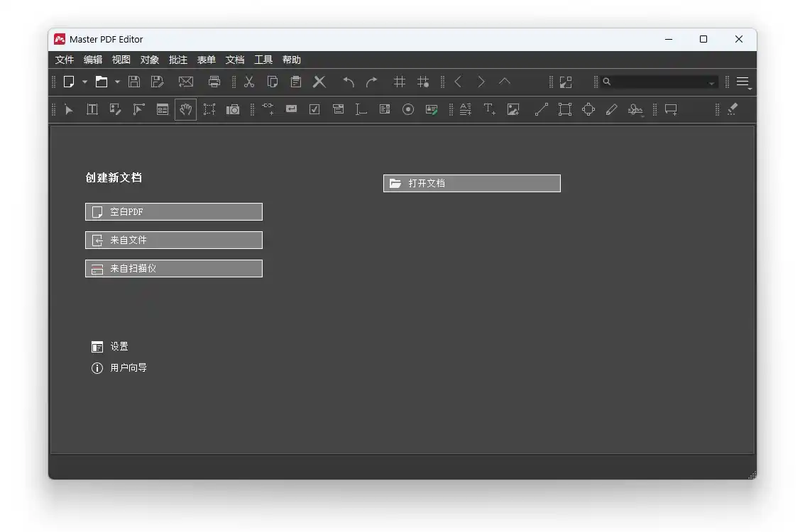Click the 来自文件 button
Viewport: 805px width, 532px height.
(173, 240)
